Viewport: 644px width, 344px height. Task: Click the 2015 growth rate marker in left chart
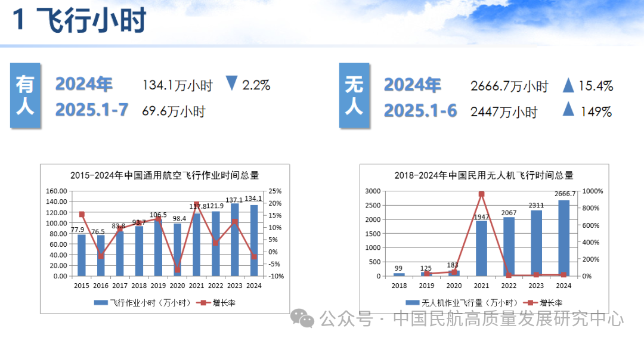click(x=82, y=215)
